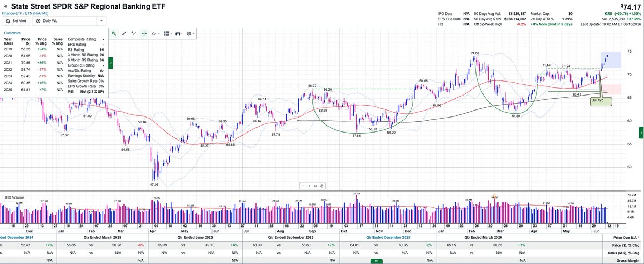The height and width of the screenshot is (264, 644).
Task: Click the plus icon beside Daily WL
Action: [x=39, y=20]
